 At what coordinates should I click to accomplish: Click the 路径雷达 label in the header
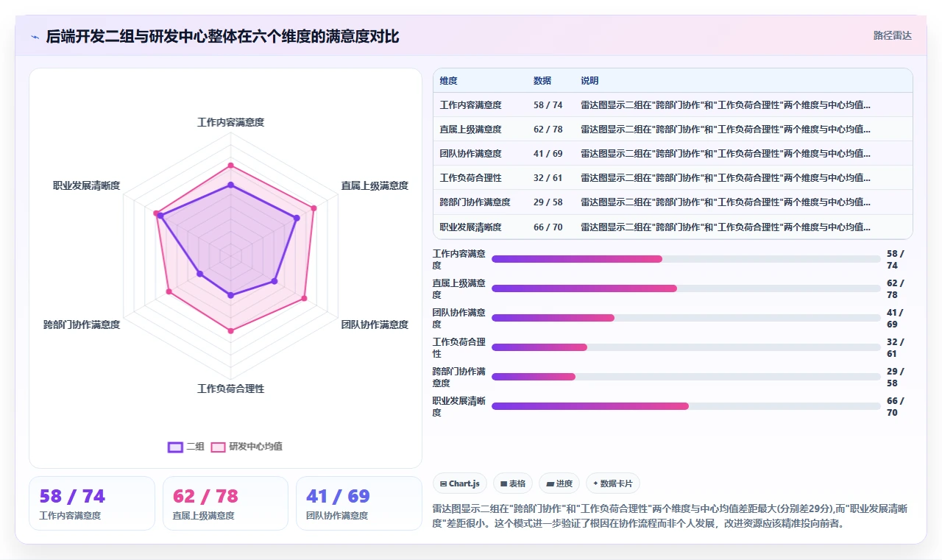pyautogui.click(x=892, y=35)
